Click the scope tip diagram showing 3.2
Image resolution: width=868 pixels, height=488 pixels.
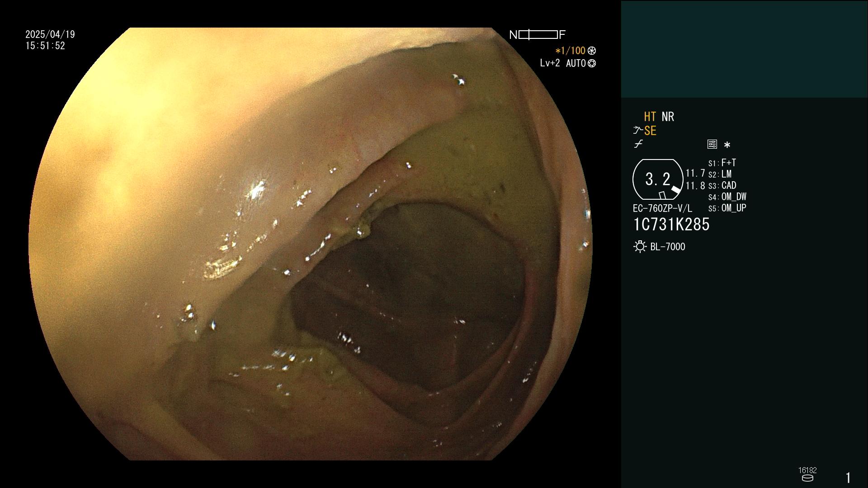[657, 179]
